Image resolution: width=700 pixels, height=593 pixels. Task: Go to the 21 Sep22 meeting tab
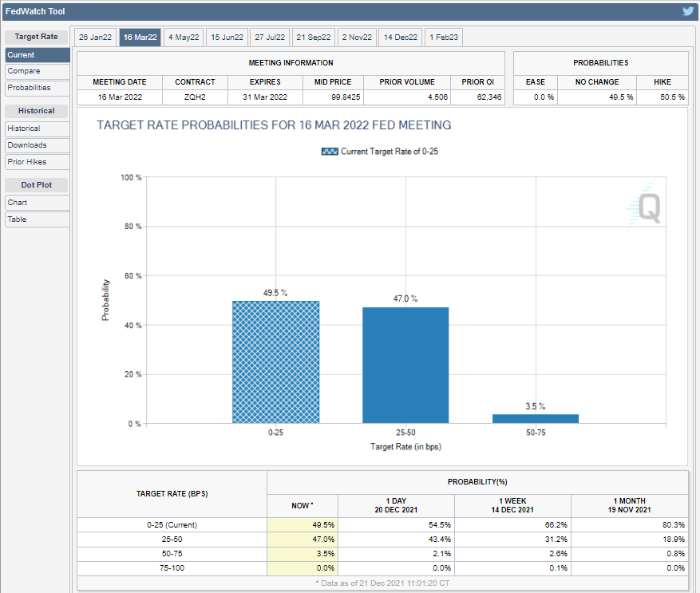tap(314, 38)
